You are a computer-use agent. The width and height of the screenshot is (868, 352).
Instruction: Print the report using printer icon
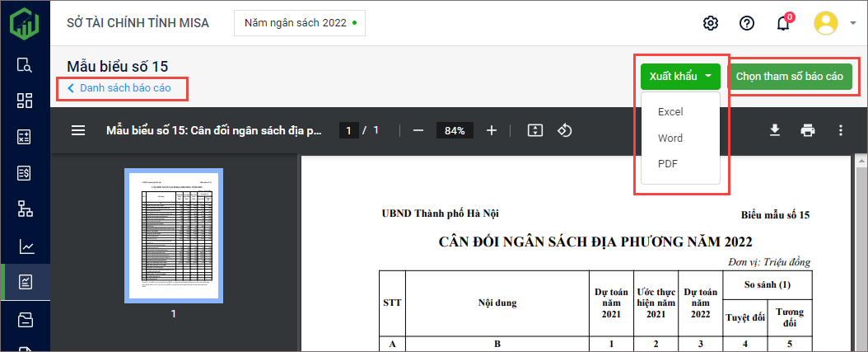808,130
